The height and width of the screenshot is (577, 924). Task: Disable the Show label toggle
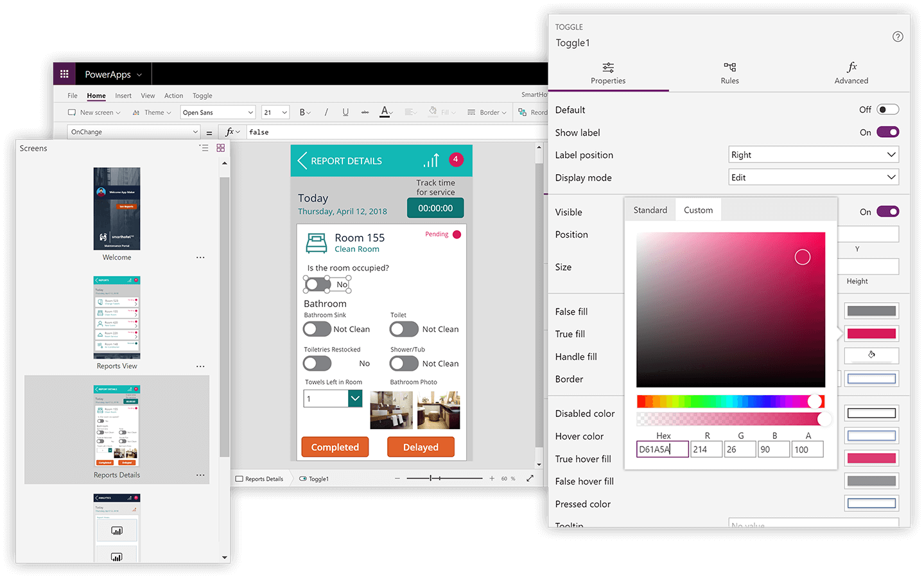click(x=887, y=132)
